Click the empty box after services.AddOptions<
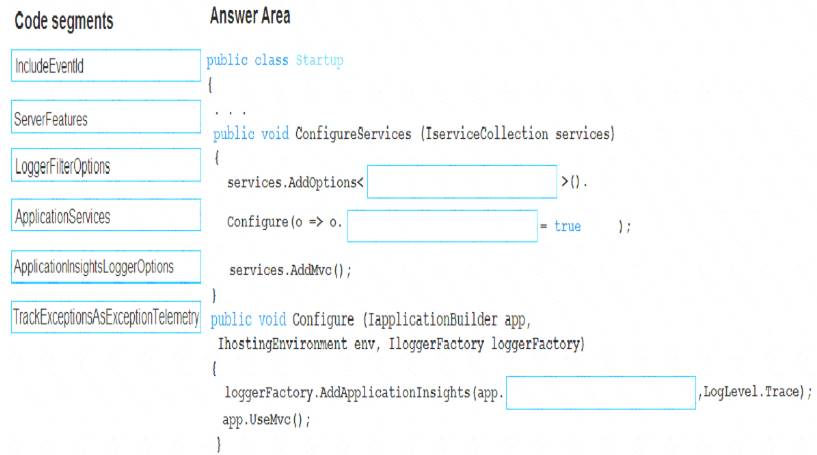The image size is (817, 455). pos(461,182)
